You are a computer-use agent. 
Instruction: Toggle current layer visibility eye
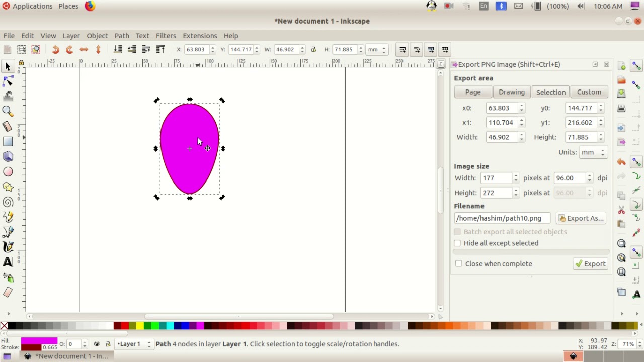tap(97, 344)
